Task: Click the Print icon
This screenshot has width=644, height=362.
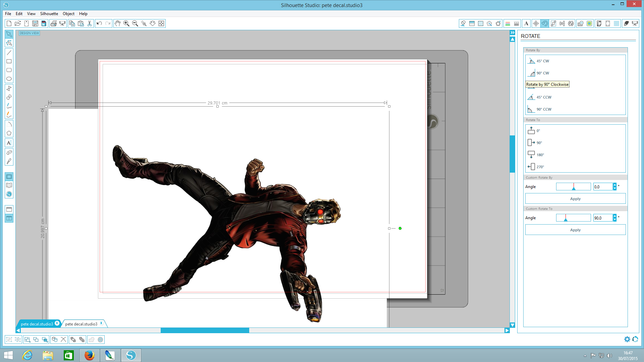Action: [54, 23]
